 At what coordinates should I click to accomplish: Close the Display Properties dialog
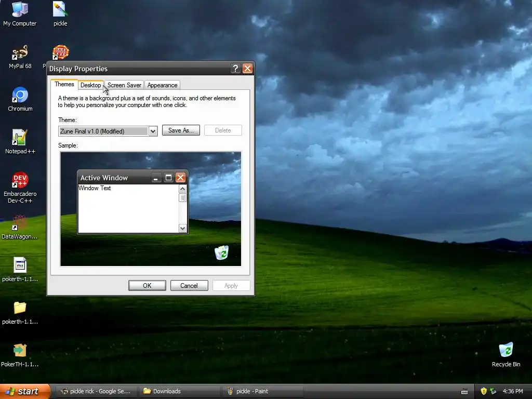click(x=248, y=68)
